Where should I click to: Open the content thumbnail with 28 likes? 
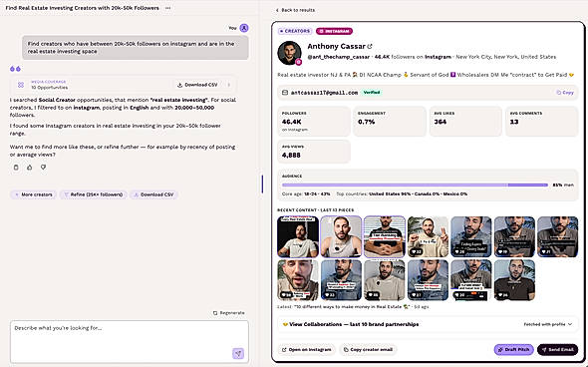tap(471, 236)
